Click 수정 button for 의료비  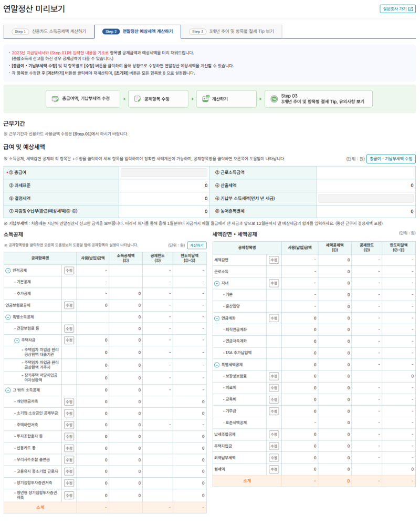point(274,388)
